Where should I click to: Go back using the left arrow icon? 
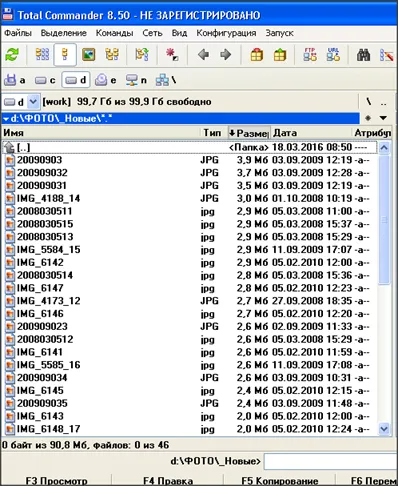tap(203, 55)
